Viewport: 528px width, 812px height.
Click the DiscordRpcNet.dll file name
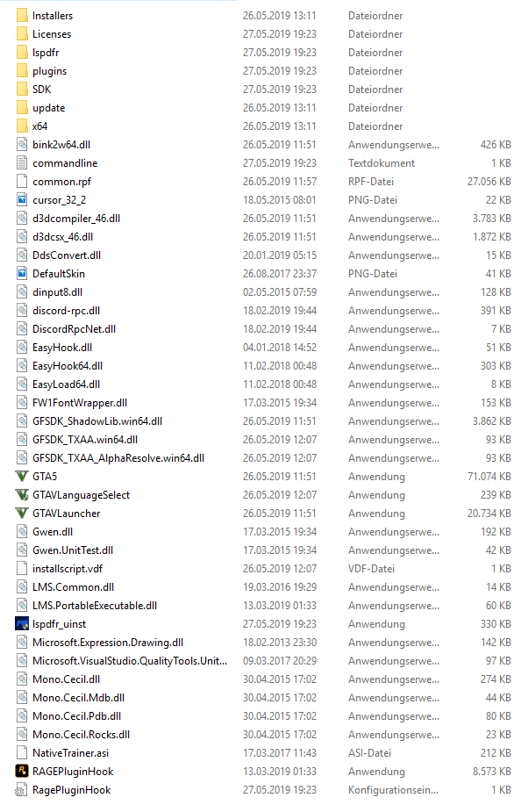click(74, 329)
